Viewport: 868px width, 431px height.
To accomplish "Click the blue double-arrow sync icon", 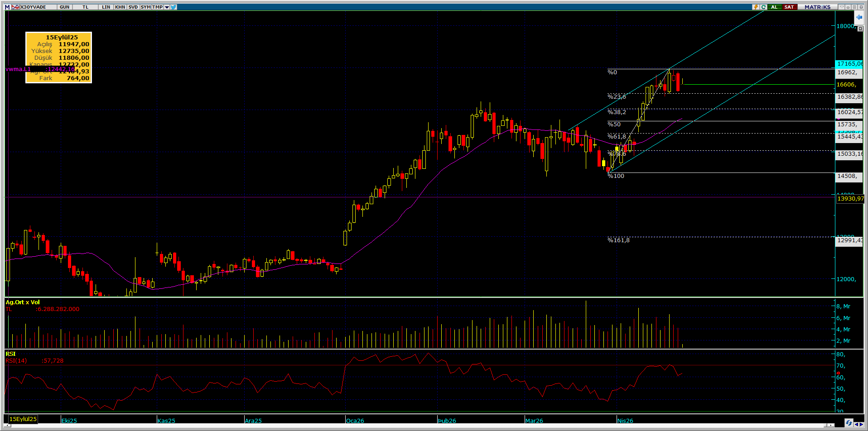I will click(849, 422).
